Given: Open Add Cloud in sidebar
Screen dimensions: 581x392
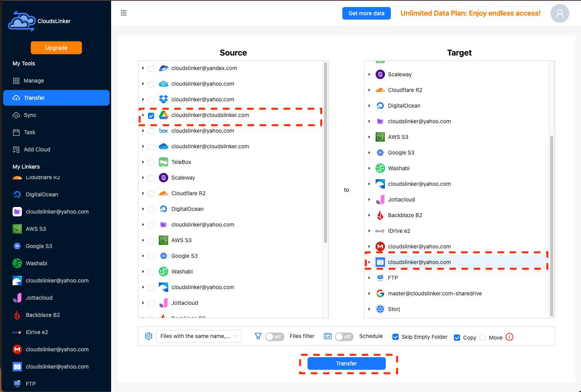Looking at the screenshot, I should [x=56, y=149].
